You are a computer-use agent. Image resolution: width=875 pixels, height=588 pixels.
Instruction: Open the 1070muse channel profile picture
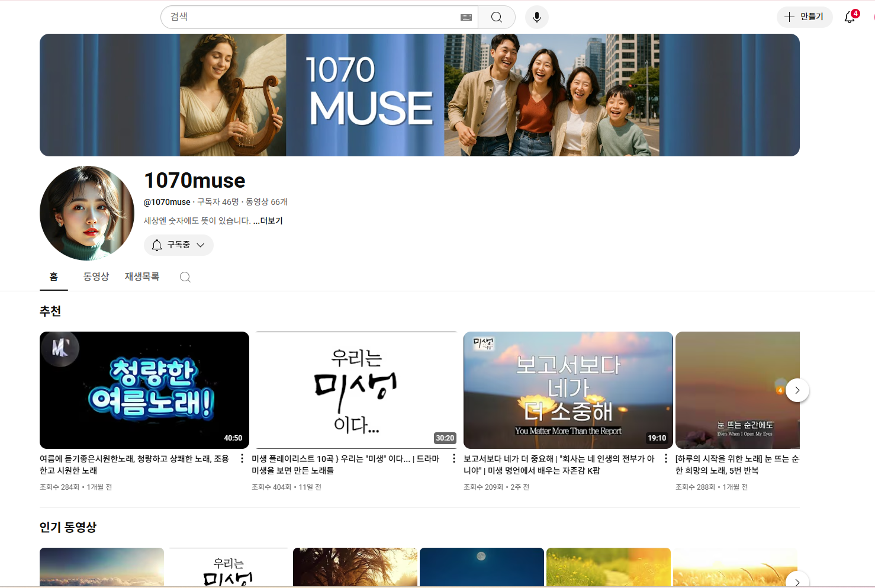pyautogui.click(x=87, y=213)
